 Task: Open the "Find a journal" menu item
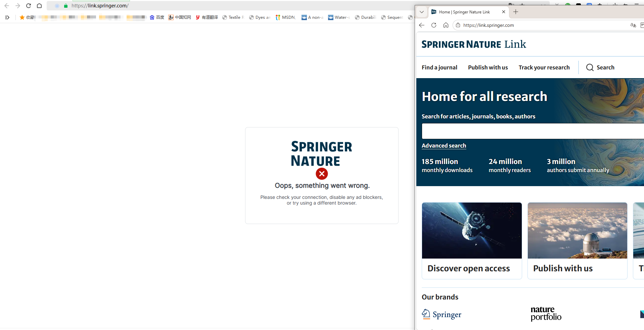[440, 67]
